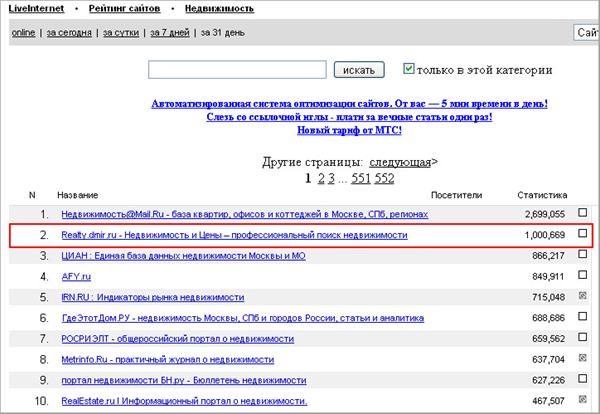The width and height of the screenshot is (600, 414).
Task: Go to page 2 of results
Action: pyautogui.click(x=321, y=178)
